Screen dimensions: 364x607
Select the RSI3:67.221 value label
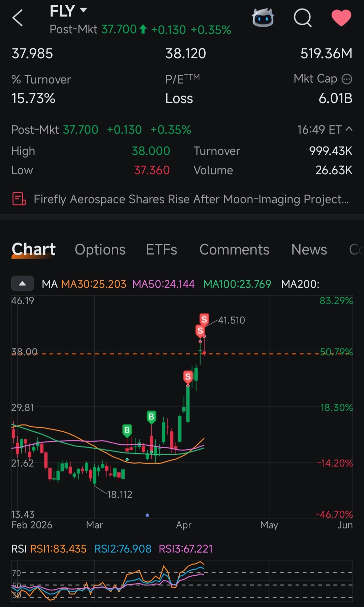pyautogui.click(x=186, y=549)
